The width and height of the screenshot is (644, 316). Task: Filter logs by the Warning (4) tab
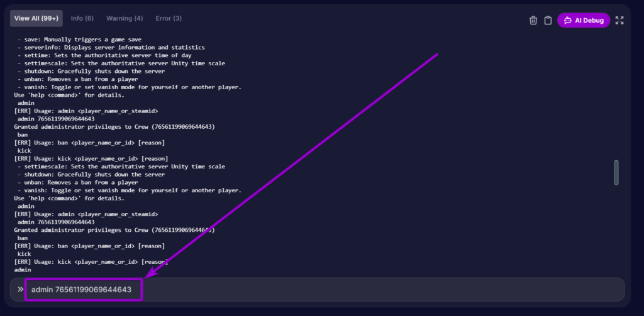125,18
